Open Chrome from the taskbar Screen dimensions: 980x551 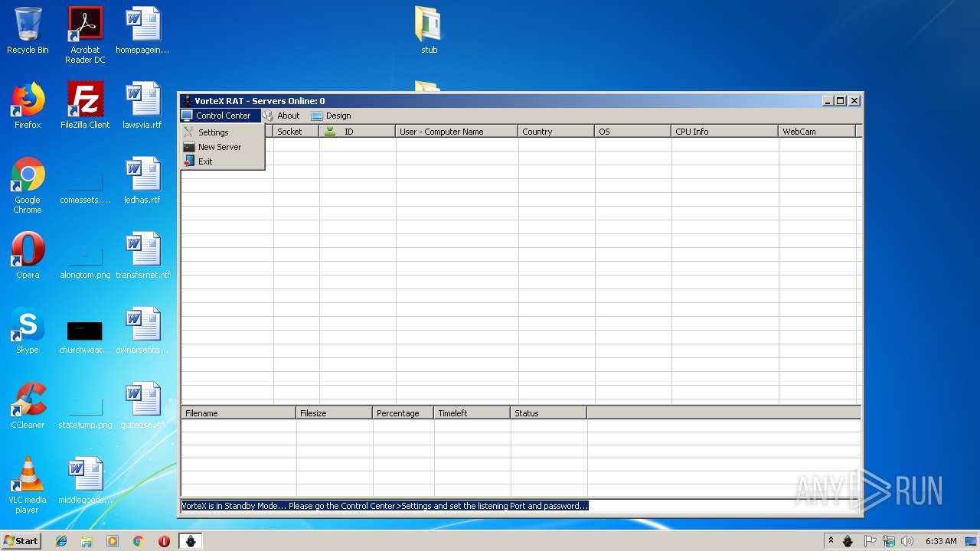tap(138, 541)
